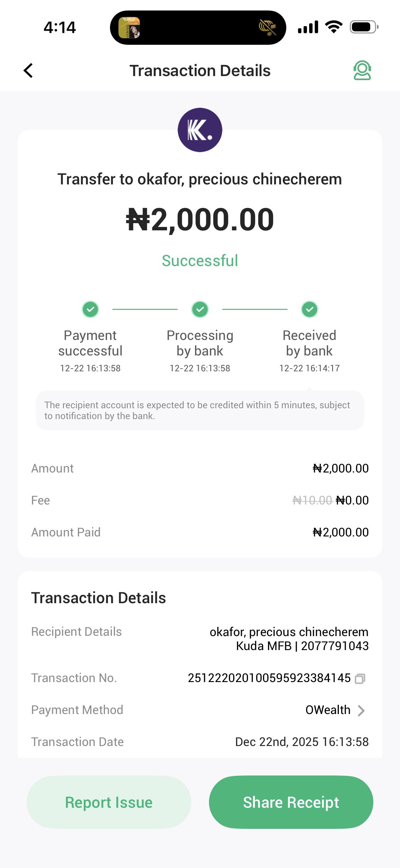Screen dimensions: 400x868
Task: Tap the battery status icon
Action: (x=364, y=27)
